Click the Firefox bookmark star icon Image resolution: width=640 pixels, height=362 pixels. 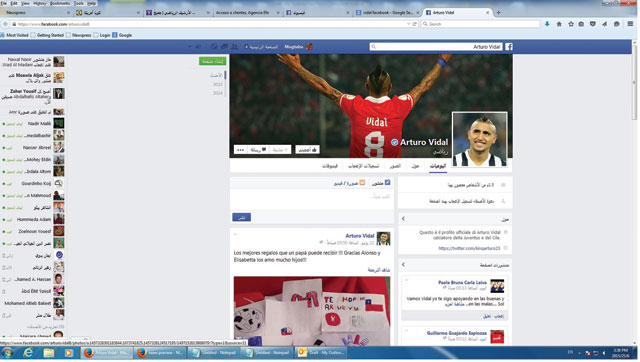[x=571, y=24]
